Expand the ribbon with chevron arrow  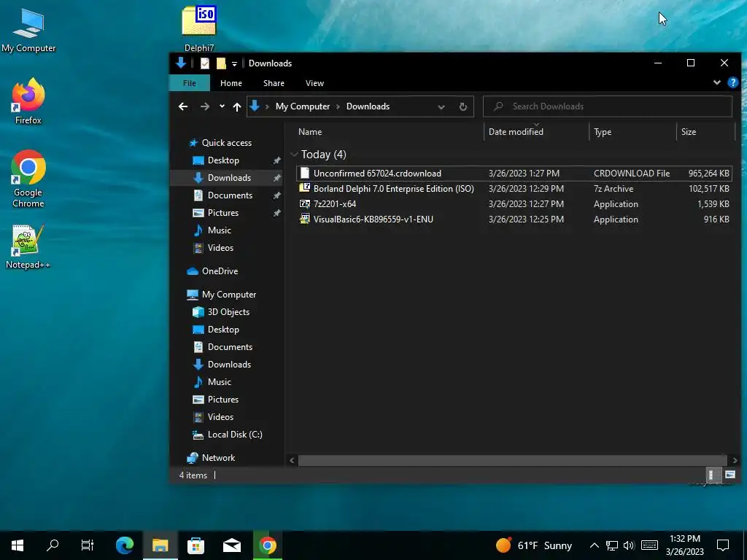point(716,82)
